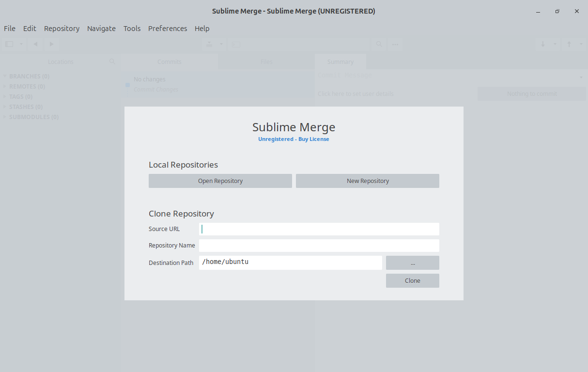The width and height of the screenshot is (588, 372).
Task: Browse destination path with ellipsis button
Action: click(x=413, y=263)
